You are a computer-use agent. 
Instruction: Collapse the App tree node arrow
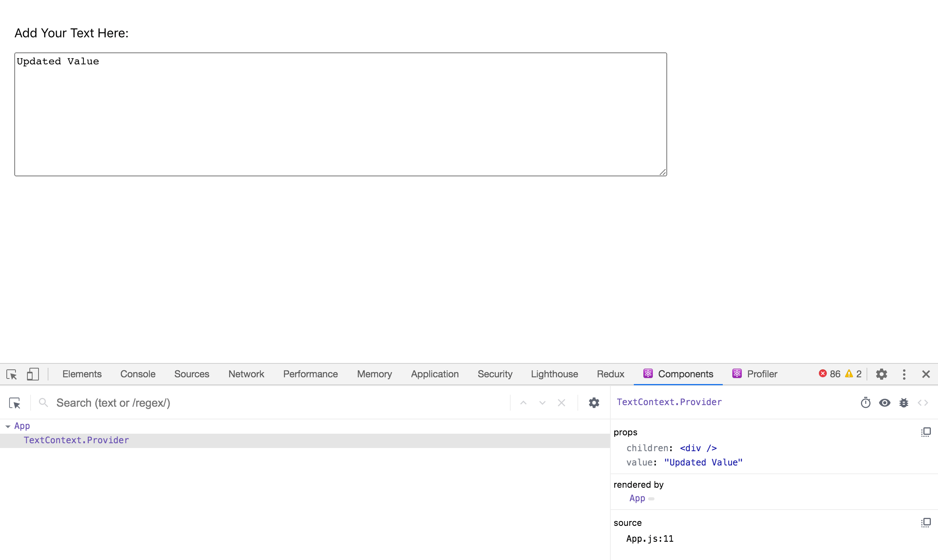coord(8,426)
